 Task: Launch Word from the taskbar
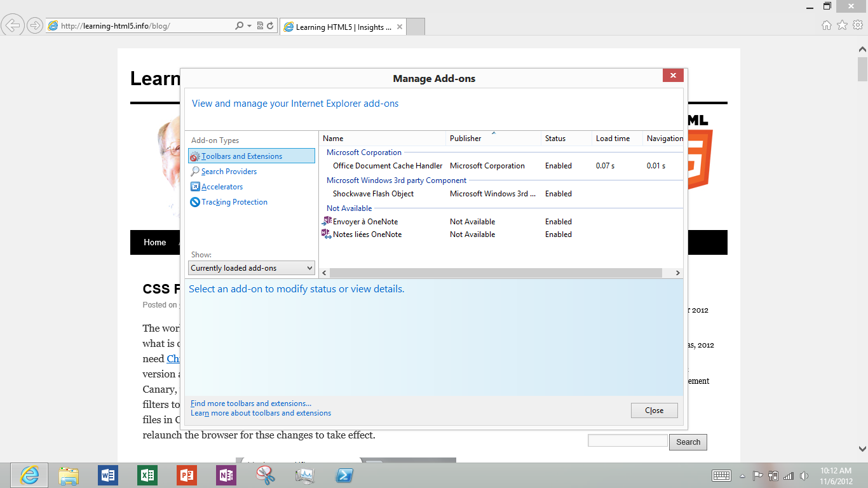tap(108, 475)
